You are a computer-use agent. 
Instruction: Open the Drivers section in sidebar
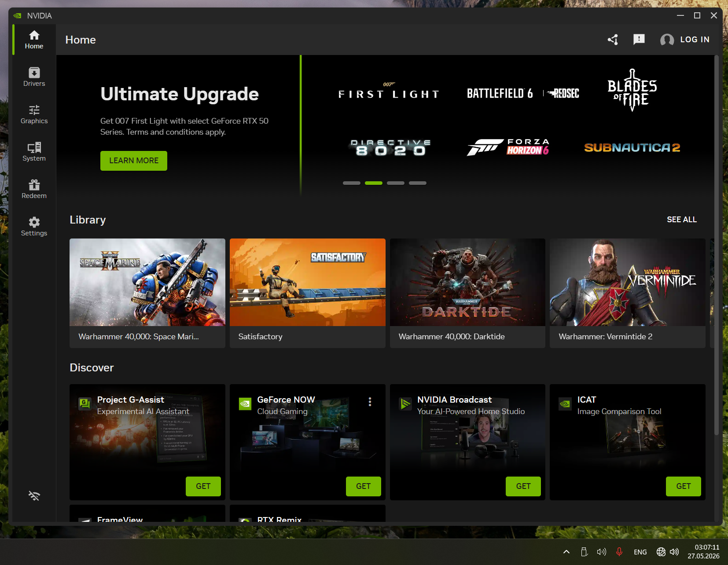tap(34, 77)
